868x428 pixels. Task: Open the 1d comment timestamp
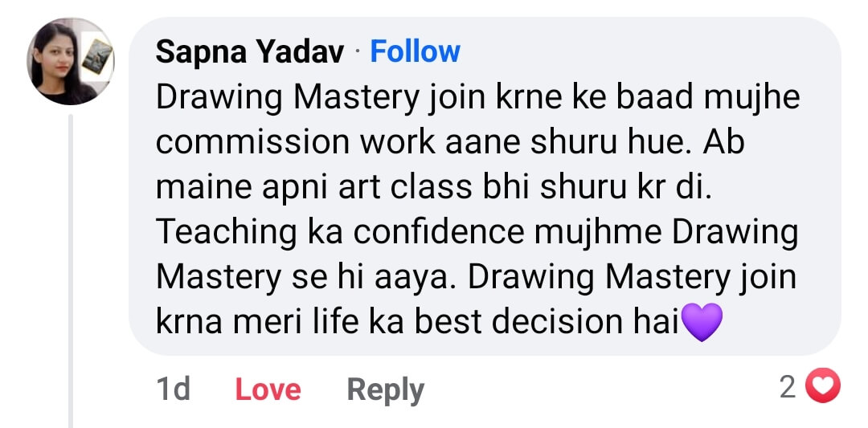(174, 389)
